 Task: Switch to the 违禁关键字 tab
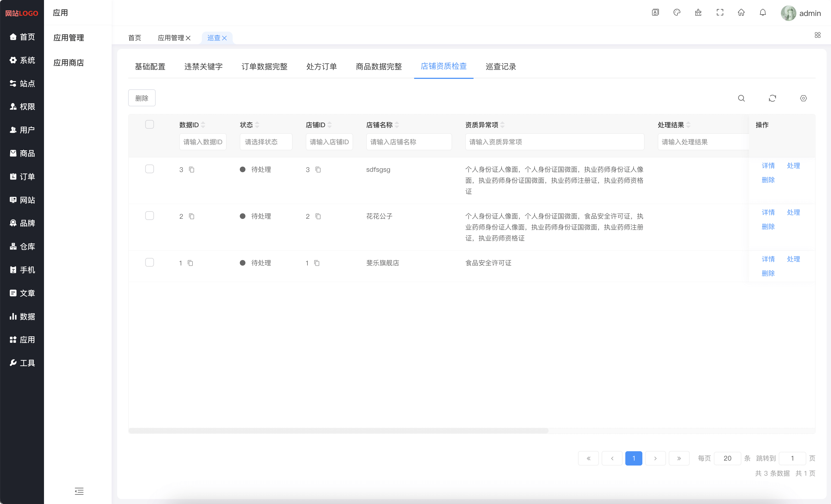tap(203, 67)
